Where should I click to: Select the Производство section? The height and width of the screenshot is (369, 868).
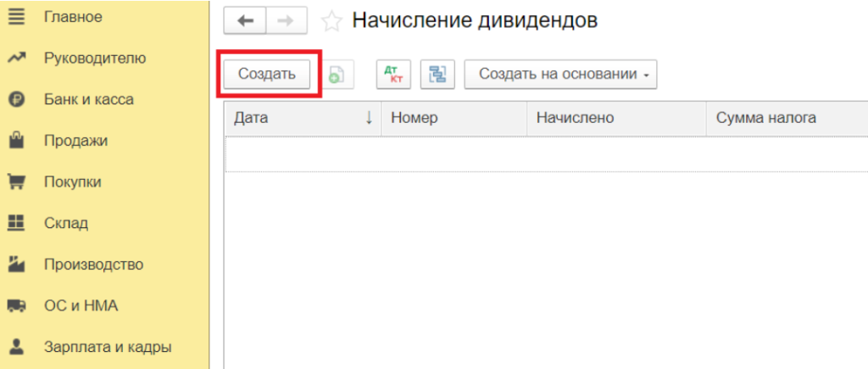click(x=93, y=265)
